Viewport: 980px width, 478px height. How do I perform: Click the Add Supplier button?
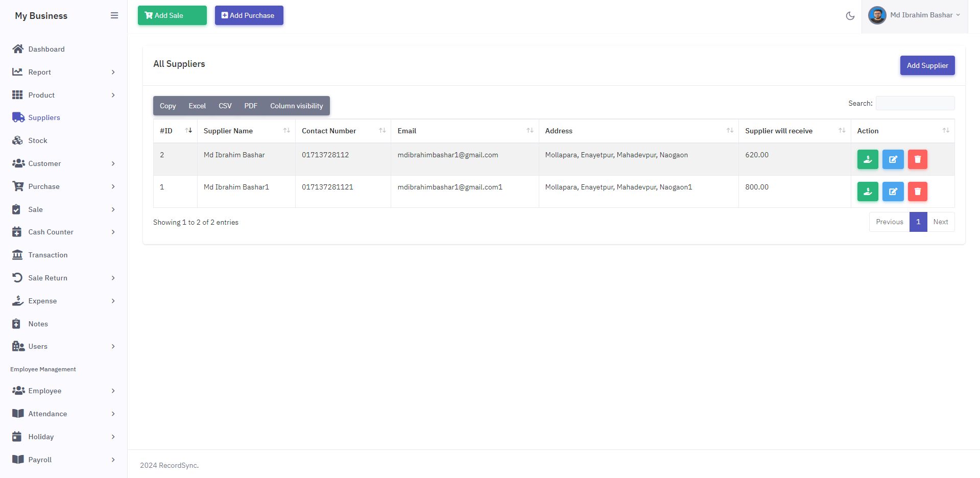click(x=927, y=65)
